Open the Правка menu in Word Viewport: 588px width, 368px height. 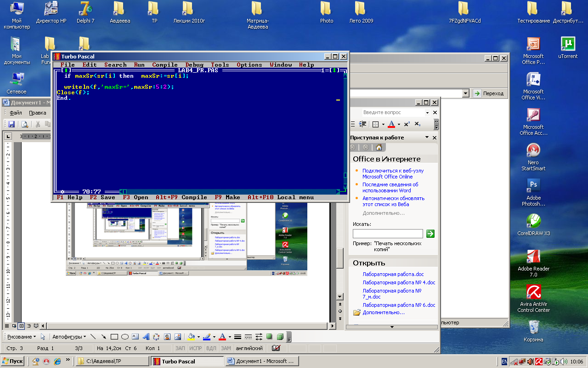[37, 113]
